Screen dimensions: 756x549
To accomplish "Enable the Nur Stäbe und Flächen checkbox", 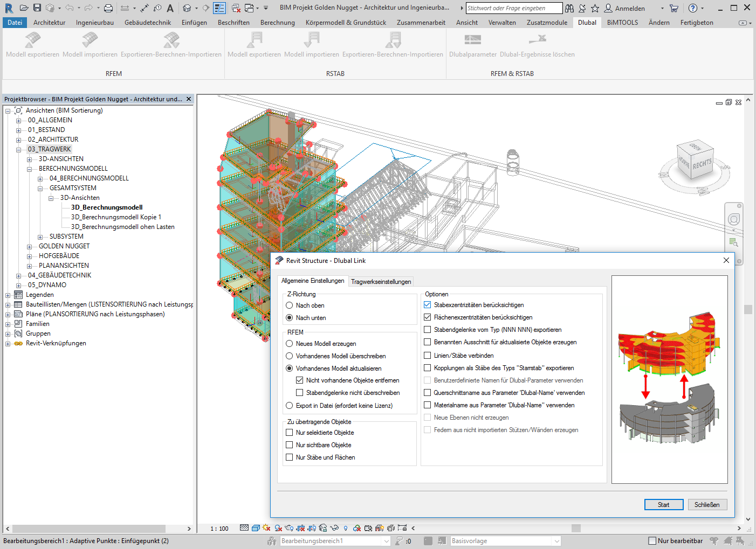I will pyautogui.click(x=290, y=457).
